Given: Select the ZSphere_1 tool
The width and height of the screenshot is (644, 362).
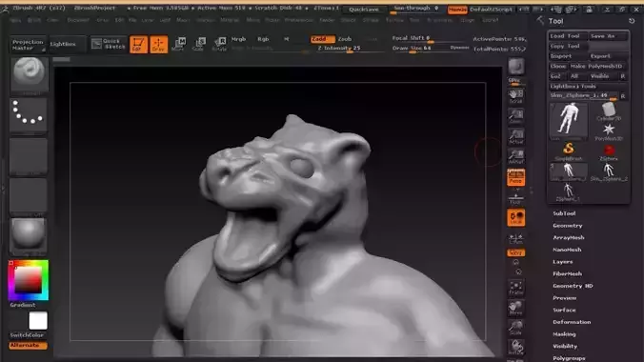Looking at the screenshot, I should tap(569, 191).
